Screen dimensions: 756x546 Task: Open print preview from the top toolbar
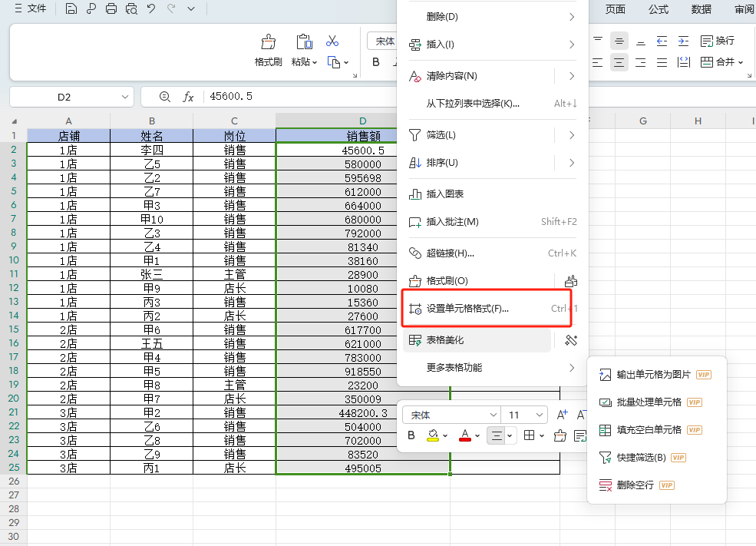(x=131, y=8)
